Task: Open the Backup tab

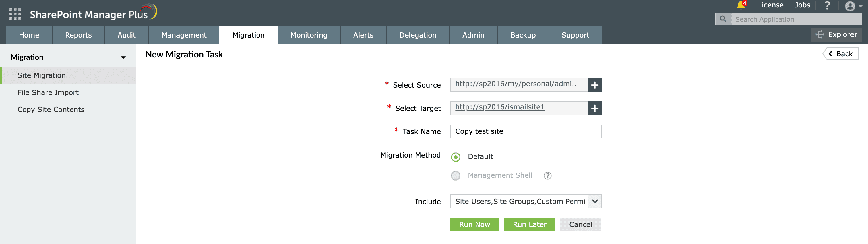Action: (x=523, y=35)
